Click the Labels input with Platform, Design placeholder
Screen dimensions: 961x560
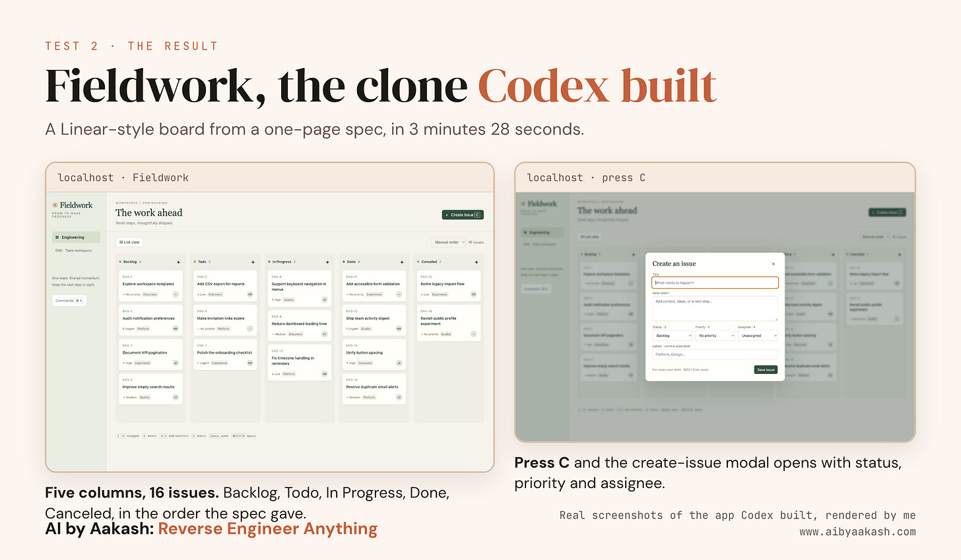click(x=715, y=354)
